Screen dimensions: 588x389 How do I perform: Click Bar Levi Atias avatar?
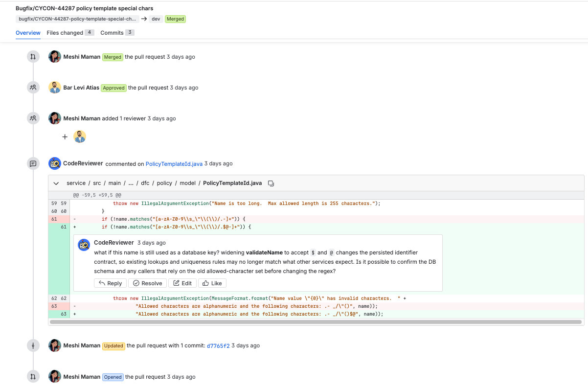coord(55,88)
